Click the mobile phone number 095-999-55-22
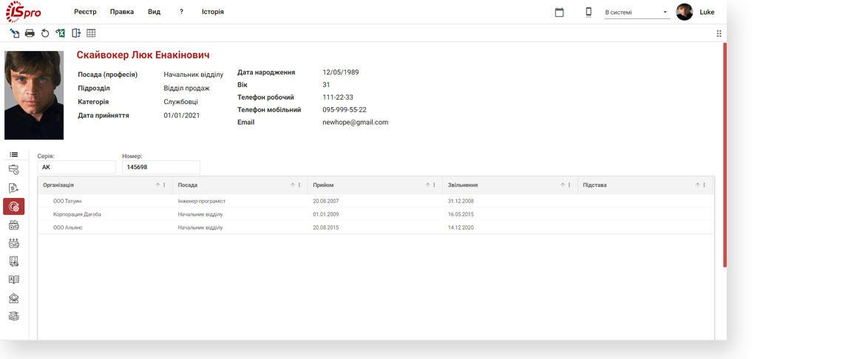 click(x=345, y=109)
